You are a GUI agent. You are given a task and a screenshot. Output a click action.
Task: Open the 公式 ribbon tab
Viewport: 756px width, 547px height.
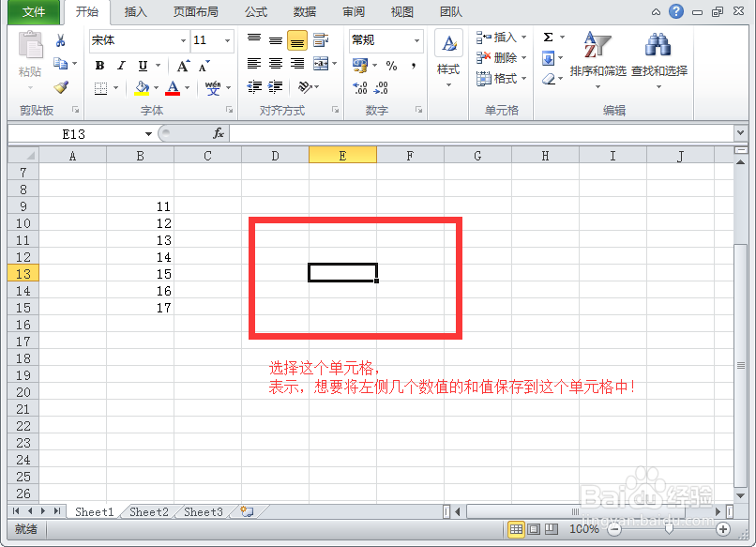pyautogui.click(x=256, y=12)
